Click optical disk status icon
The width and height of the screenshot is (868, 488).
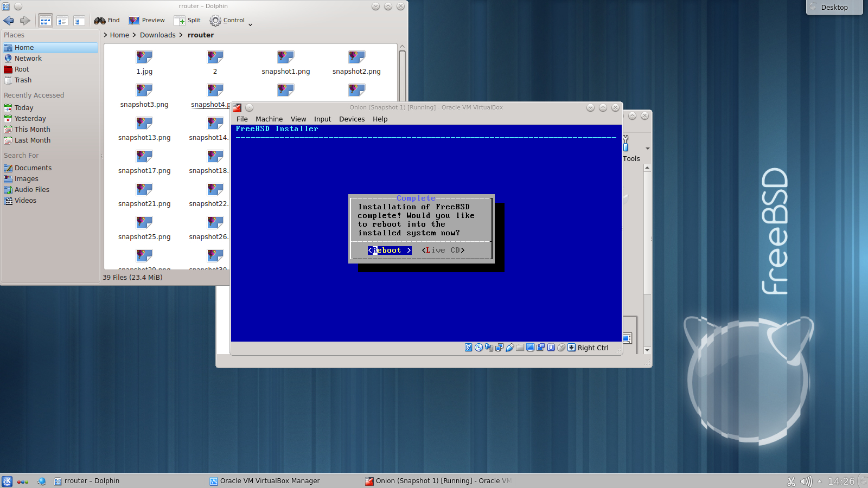click(x=479, y=348)
